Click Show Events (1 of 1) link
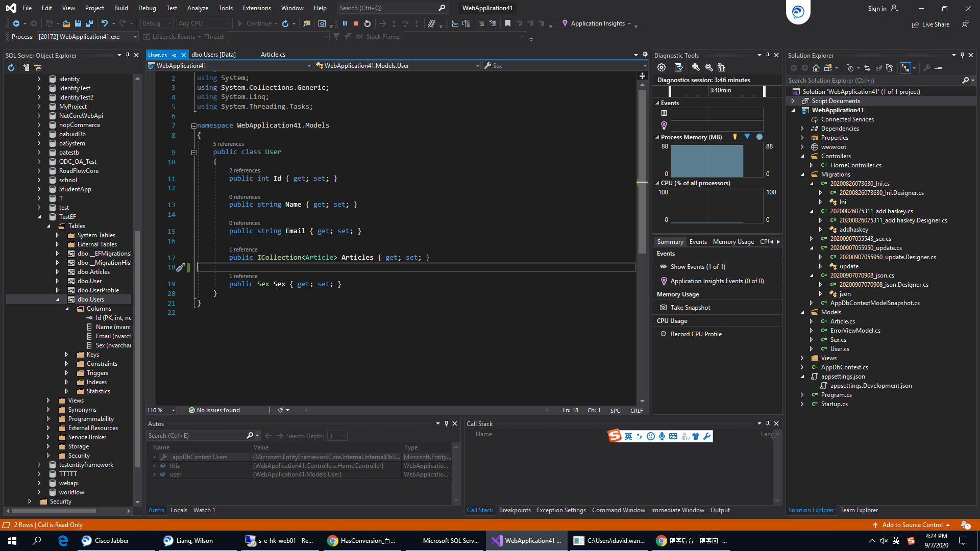This screenshot has height=551, width=980. (x=697, y=267)
